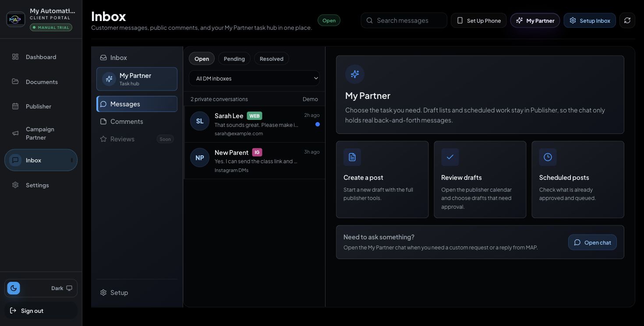
Task: Click the phone icon in Set Up Phone
Action: click(x=460, y=21)
